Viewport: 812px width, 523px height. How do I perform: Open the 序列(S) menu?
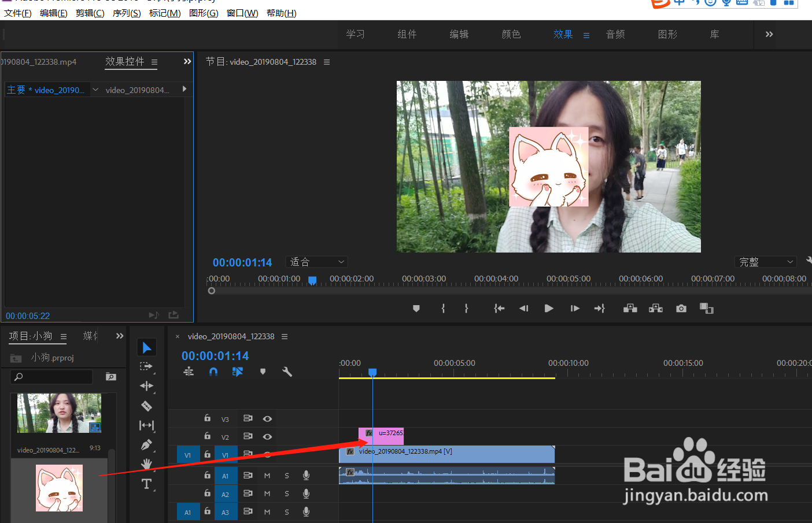(x=127, y=13)
